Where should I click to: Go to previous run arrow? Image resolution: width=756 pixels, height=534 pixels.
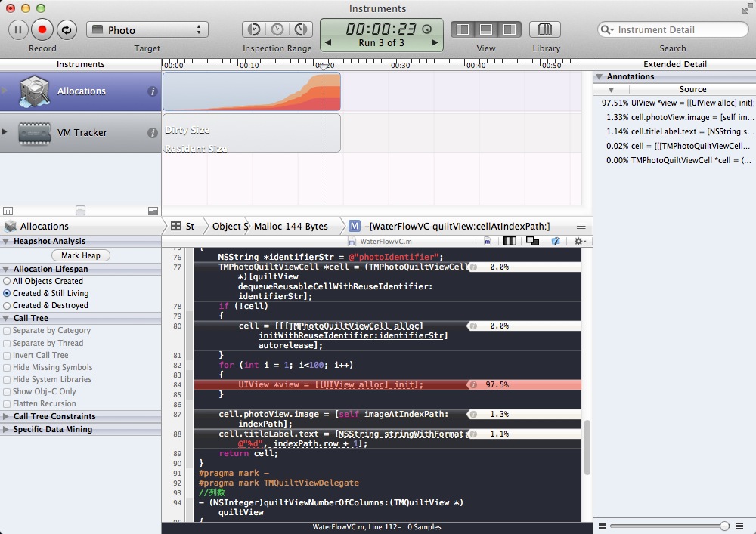[x=328, y=42]
